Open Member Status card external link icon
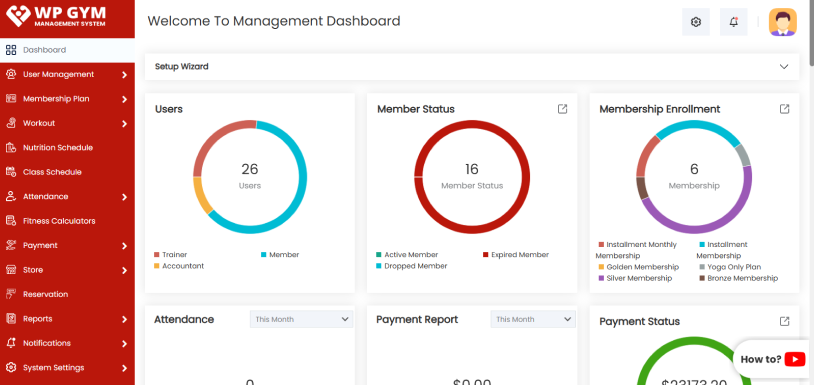 (x=562, y=109)
